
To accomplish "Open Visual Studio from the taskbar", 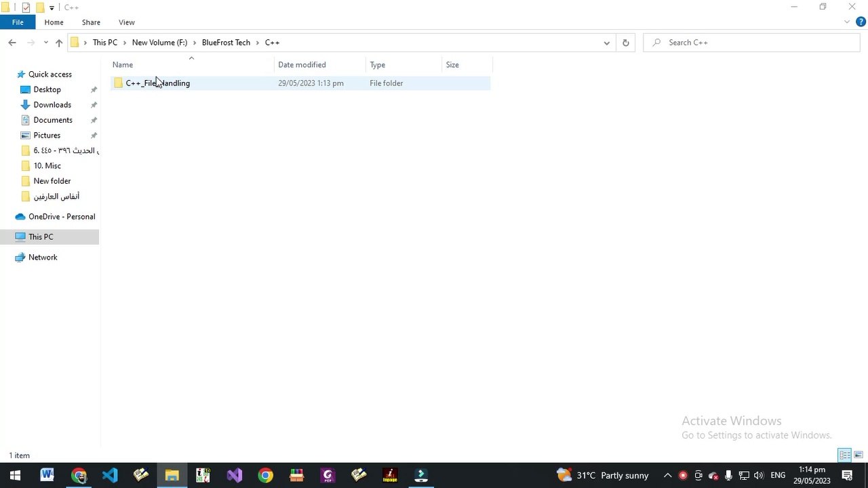I will (x=235, y=475).
